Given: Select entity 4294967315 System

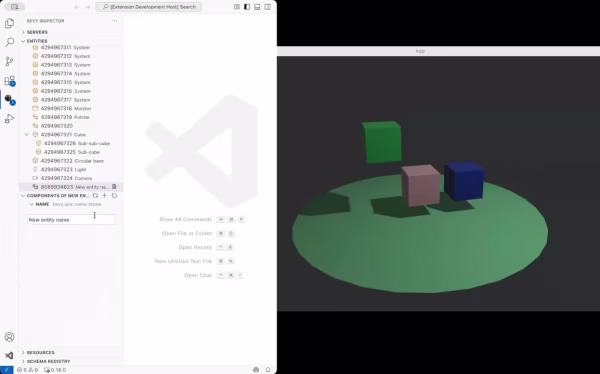Looking at the screenshot, I should pyautogui.click(x=71, y=82).
